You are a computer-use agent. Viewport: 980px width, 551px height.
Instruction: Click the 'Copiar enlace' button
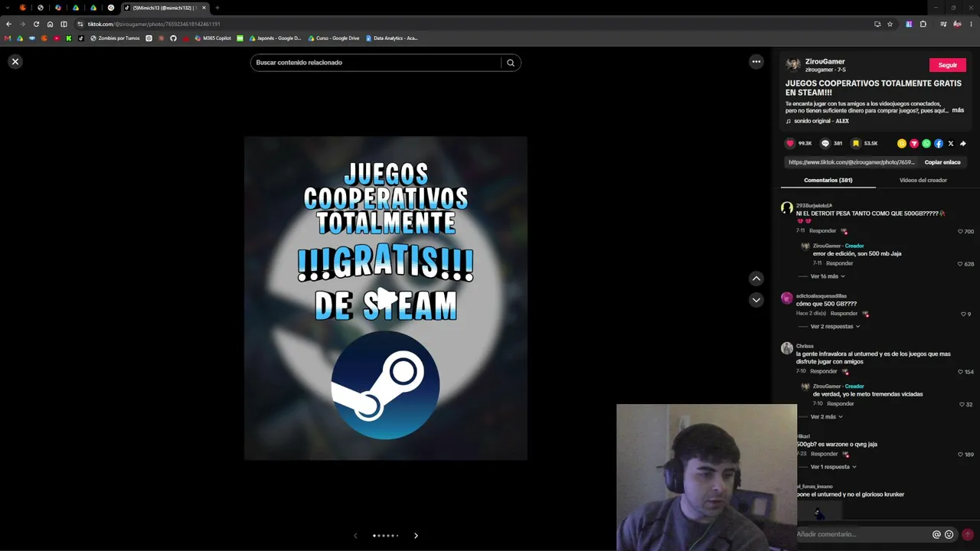click(x=942, y=162)
